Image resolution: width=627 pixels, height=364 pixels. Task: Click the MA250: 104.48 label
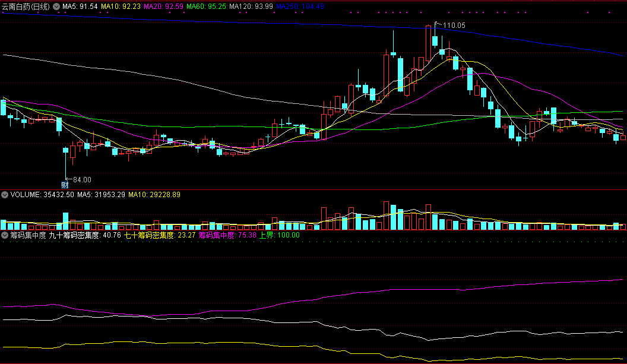(300, 7)
